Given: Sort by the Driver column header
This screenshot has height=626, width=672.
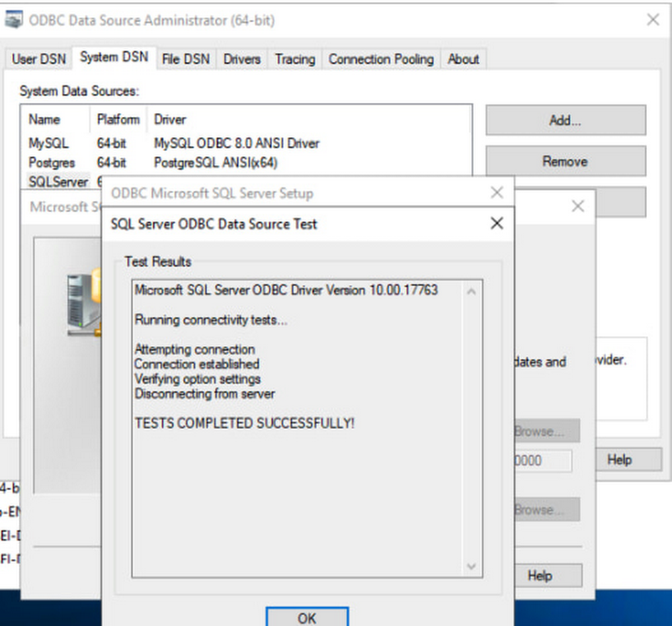Looking at the screenshot, I should click(170, 120).
